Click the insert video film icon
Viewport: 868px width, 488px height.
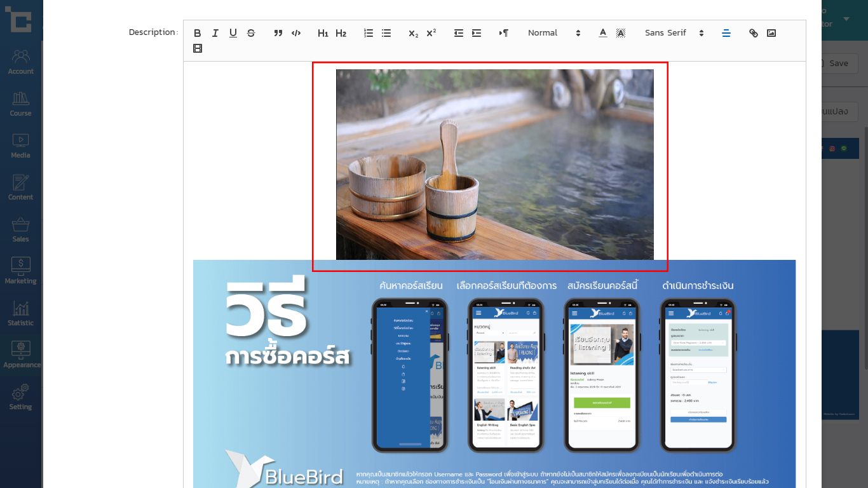(198, 48)
